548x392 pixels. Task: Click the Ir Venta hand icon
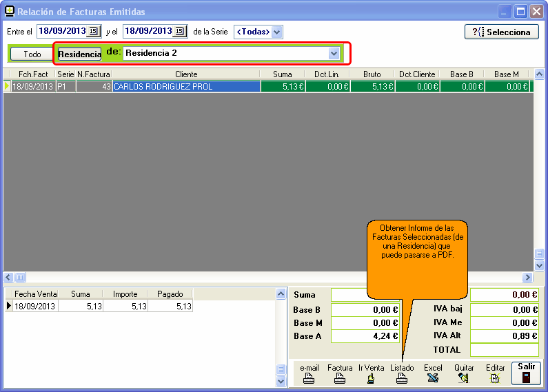click(371, 378)
